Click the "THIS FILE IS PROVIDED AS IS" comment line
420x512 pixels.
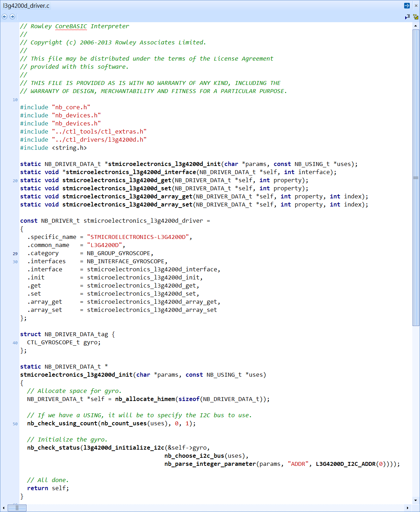150,83
